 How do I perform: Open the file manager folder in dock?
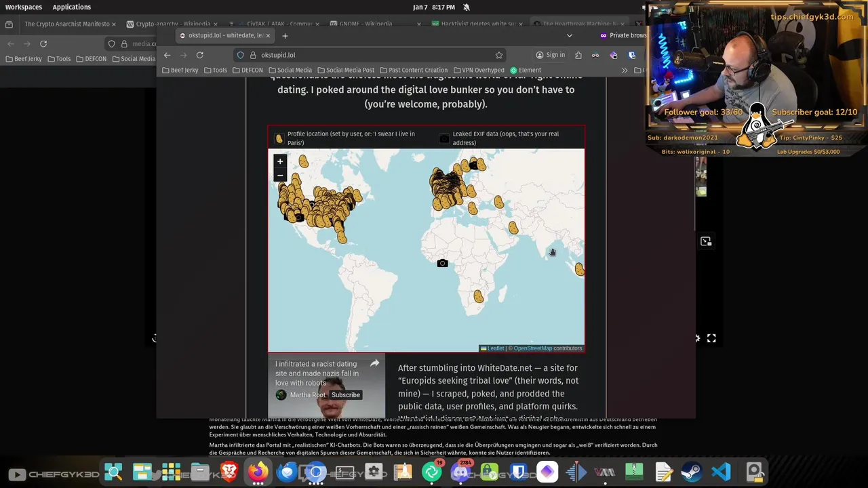[x=200, y=471]
